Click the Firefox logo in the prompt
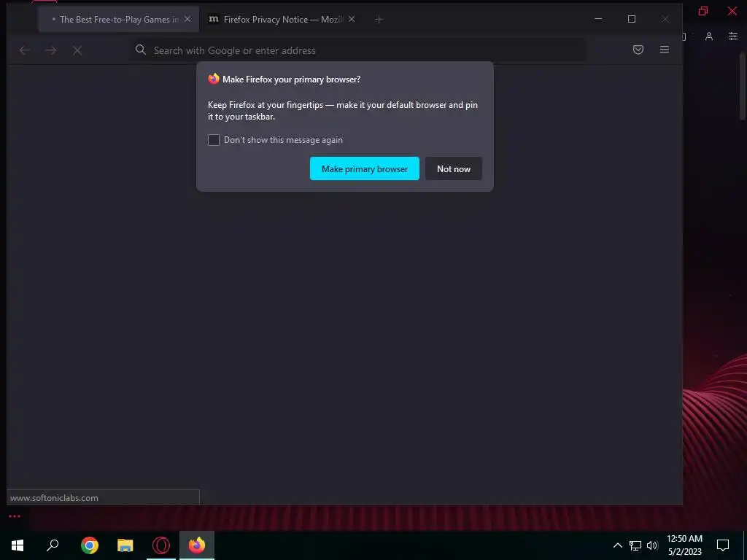The image size is (747, 560). click(214, 79)
